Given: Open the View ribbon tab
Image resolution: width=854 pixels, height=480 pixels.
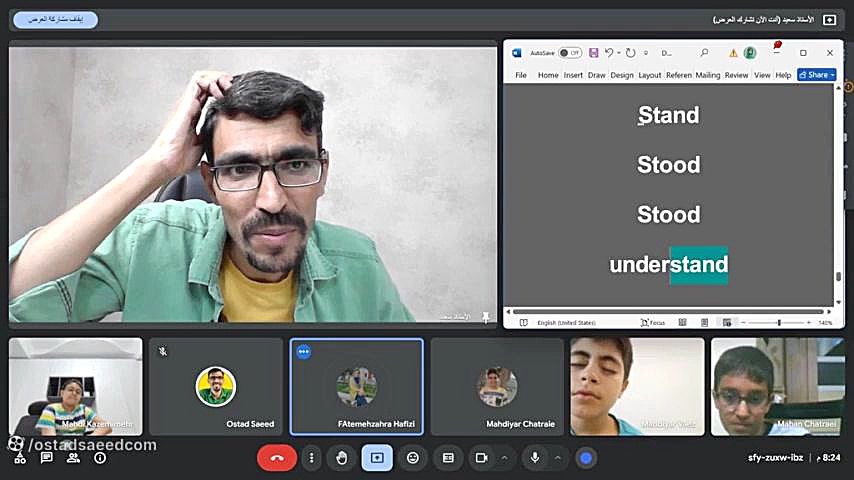Looking at the screenshot, I should tap(762, 75).
